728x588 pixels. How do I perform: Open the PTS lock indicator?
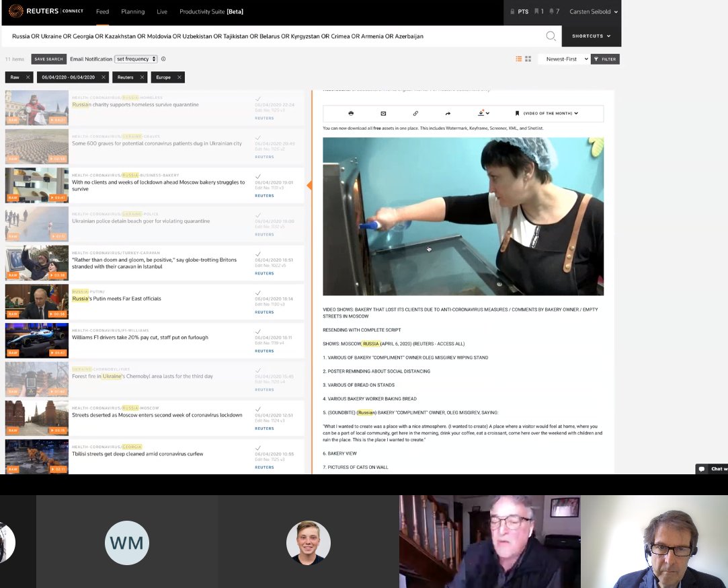(519, 11)
